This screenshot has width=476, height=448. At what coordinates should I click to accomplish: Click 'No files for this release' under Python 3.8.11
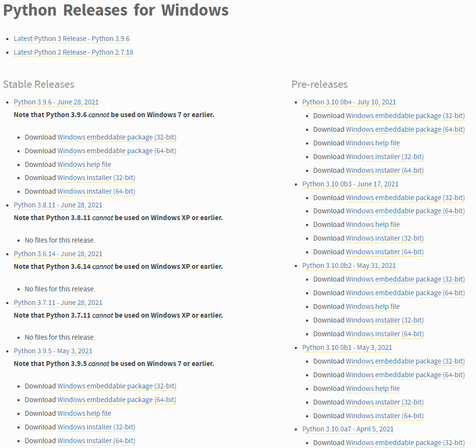point(60,241)
